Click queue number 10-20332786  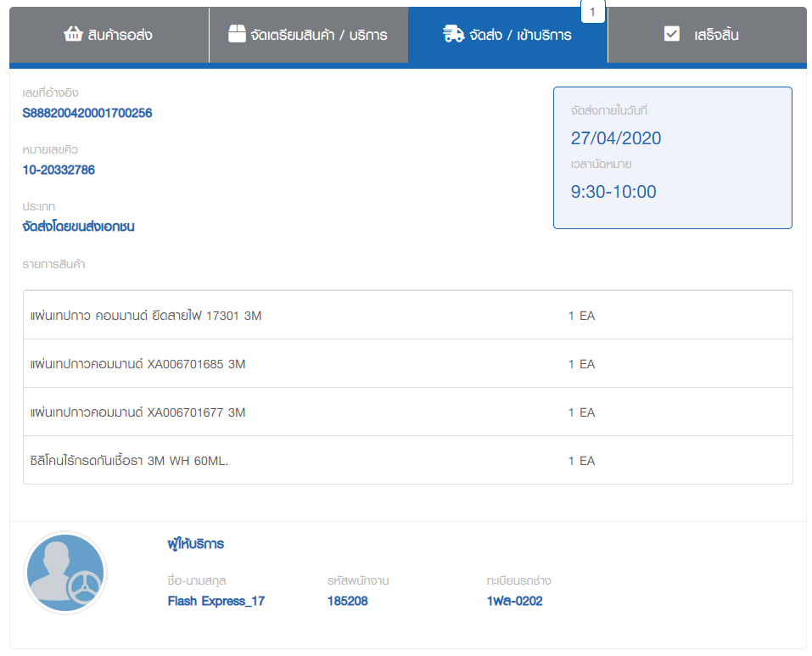59,170
